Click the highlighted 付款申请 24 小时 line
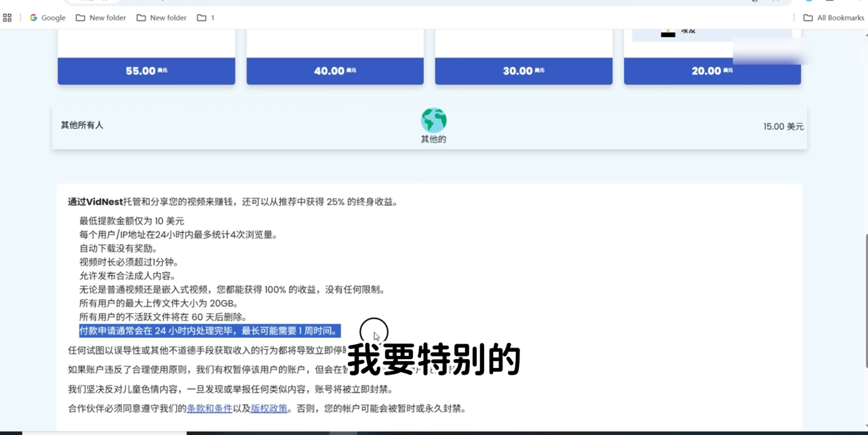The height and width of the screenshot is (435, 868). [210, 331]
